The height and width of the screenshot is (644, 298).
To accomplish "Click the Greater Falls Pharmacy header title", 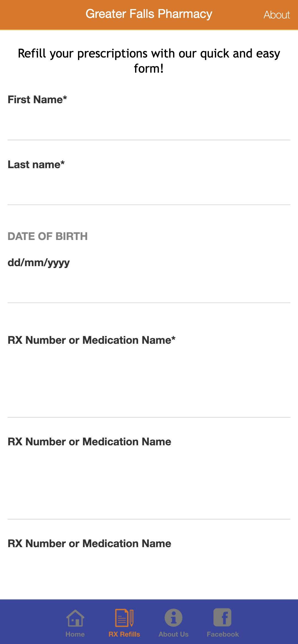I will tap(149, 14).
